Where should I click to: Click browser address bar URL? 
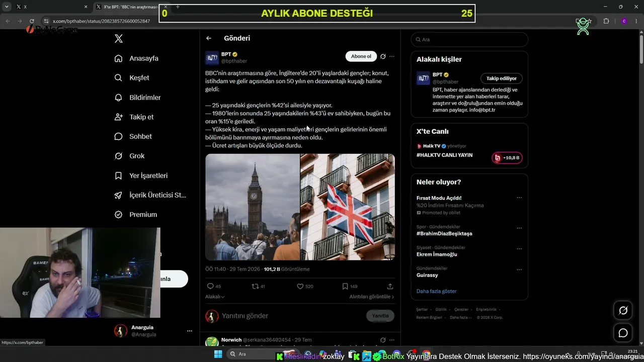101,21
